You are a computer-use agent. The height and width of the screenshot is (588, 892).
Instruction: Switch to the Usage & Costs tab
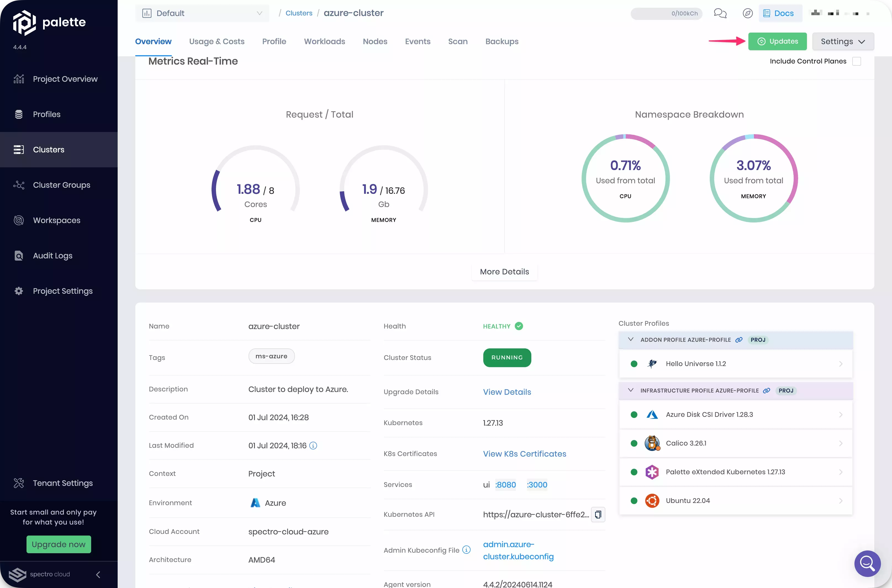pyautogui.click(x=217, y=42)
